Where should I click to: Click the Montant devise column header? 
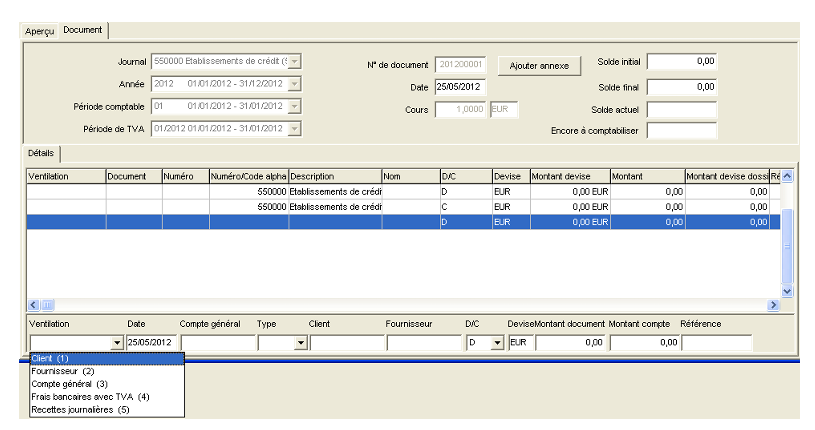pos(570,176)
